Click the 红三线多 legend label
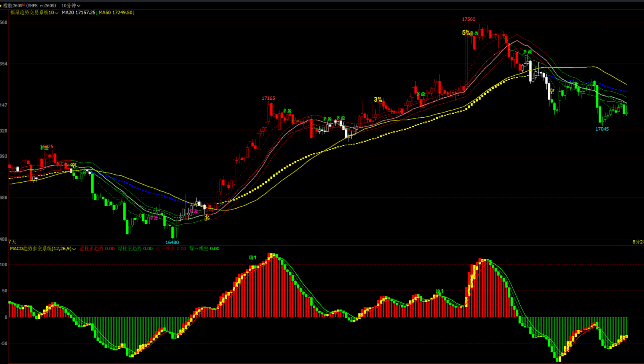644x364 pixels. 166,249
